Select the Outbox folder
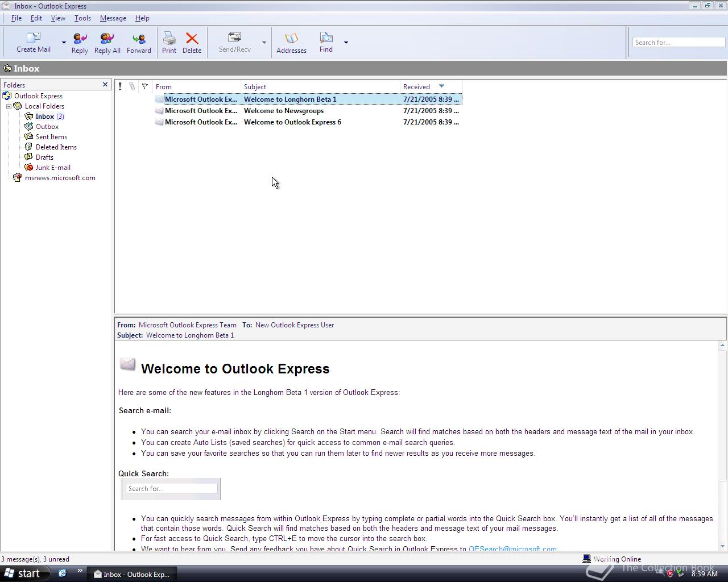 click(47, 127)
